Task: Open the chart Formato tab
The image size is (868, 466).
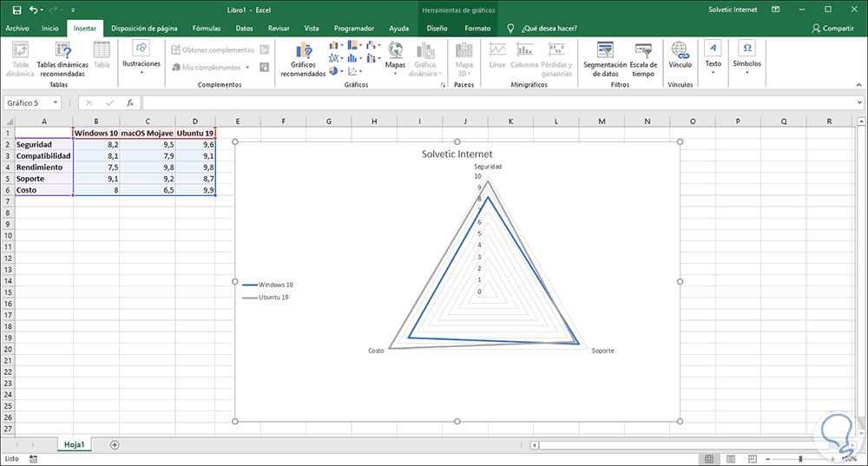Action: click(x=477, y=29)
